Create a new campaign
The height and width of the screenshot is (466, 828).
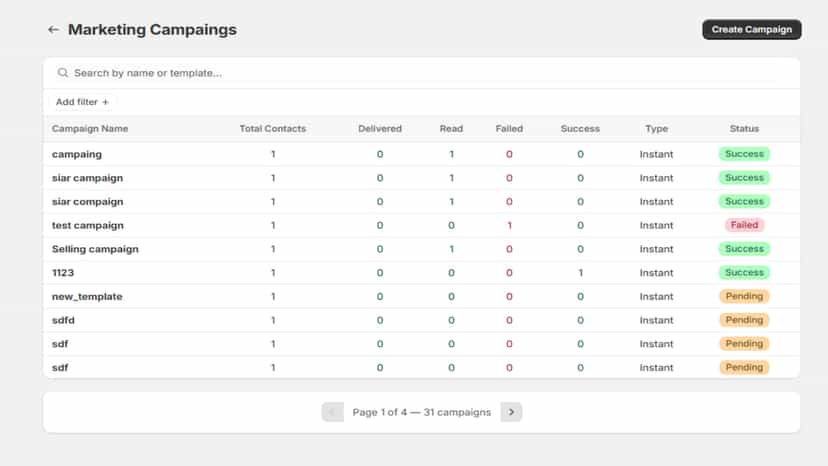pos(751,30)
